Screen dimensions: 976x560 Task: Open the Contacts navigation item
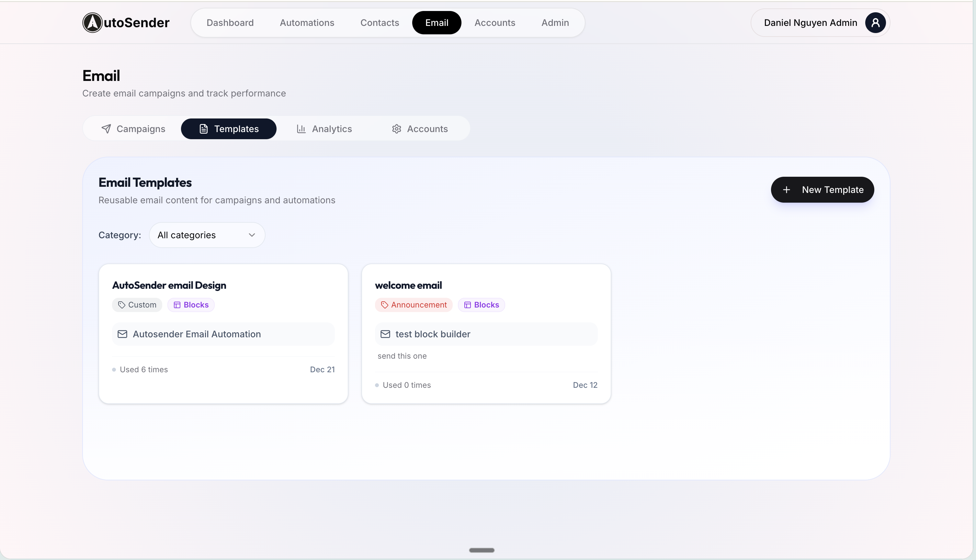coord(379,23)
